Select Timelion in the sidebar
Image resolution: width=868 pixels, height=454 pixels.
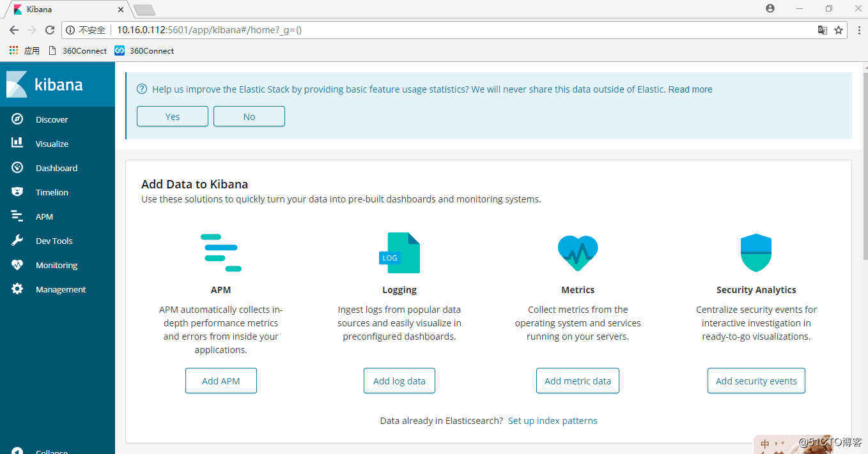point(52,192)
